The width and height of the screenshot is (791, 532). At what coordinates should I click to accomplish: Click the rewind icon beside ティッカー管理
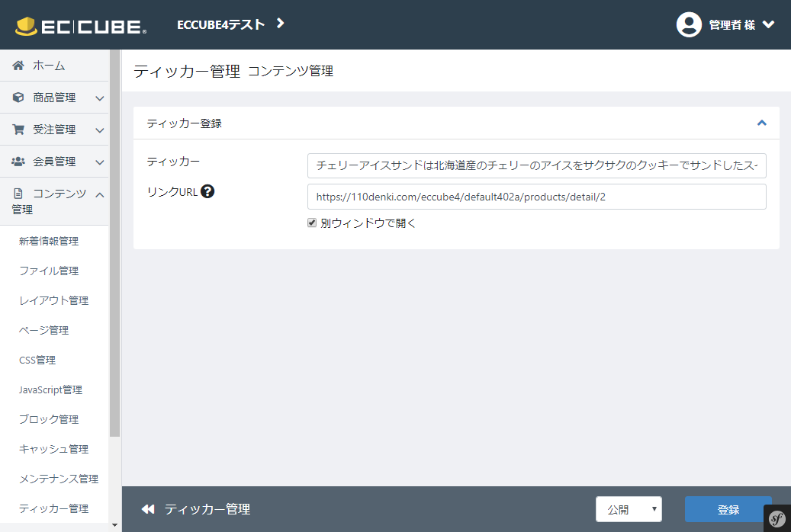tap(148, 509)
